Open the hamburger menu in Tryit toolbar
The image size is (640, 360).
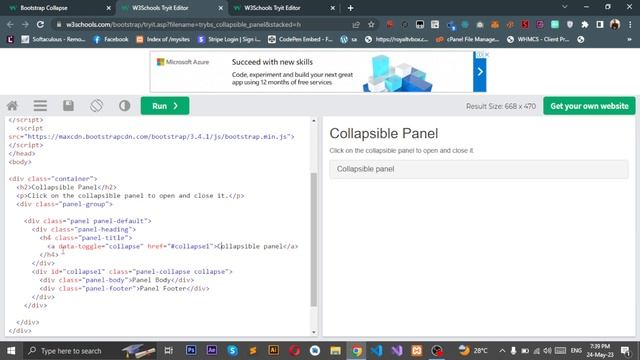click(40, 106)
